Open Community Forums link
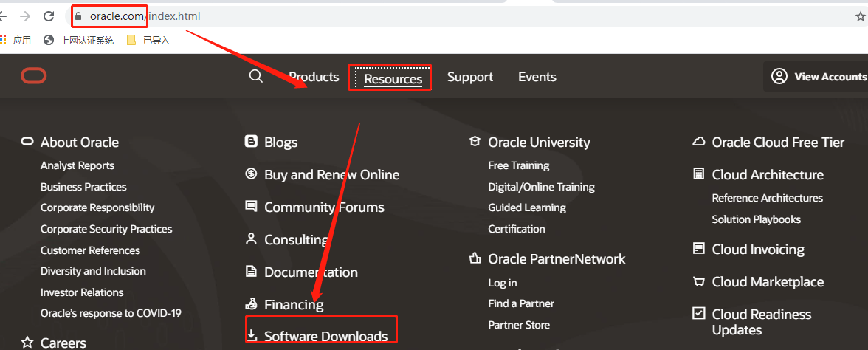The width and height of the screenshot is (868, 350). (x=325, y=207)
